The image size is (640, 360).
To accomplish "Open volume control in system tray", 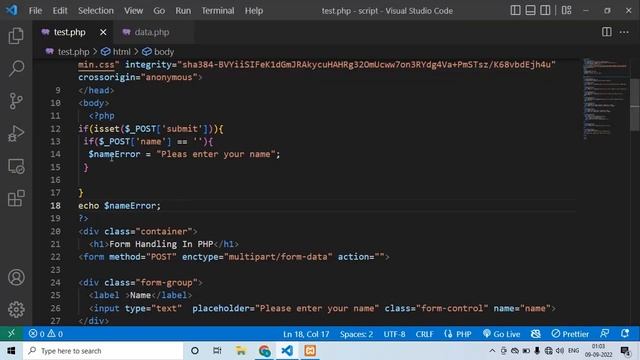I will pyautogui.click(x=560, y=351).
